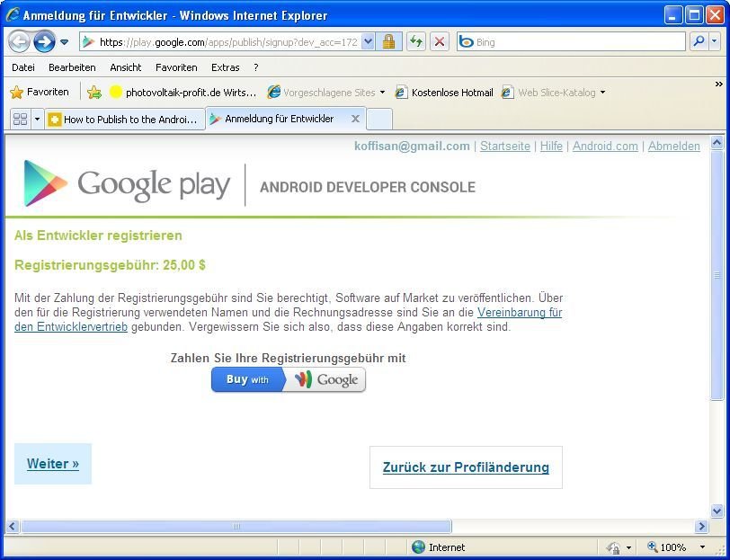The height and width of the screenshot is (560, 730).
Task: Click the magnifier search button
Action: 699,42
